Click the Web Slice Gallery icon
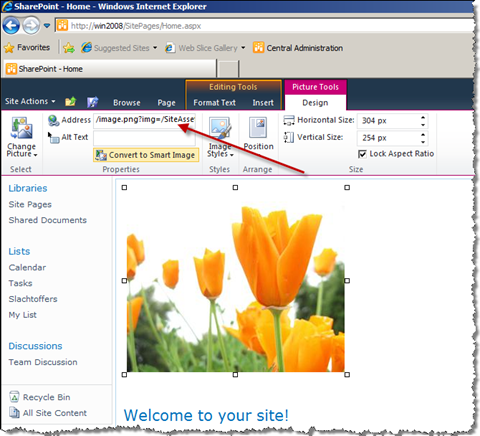The width and height of the screenshot is (480, 436). [170, 48]
